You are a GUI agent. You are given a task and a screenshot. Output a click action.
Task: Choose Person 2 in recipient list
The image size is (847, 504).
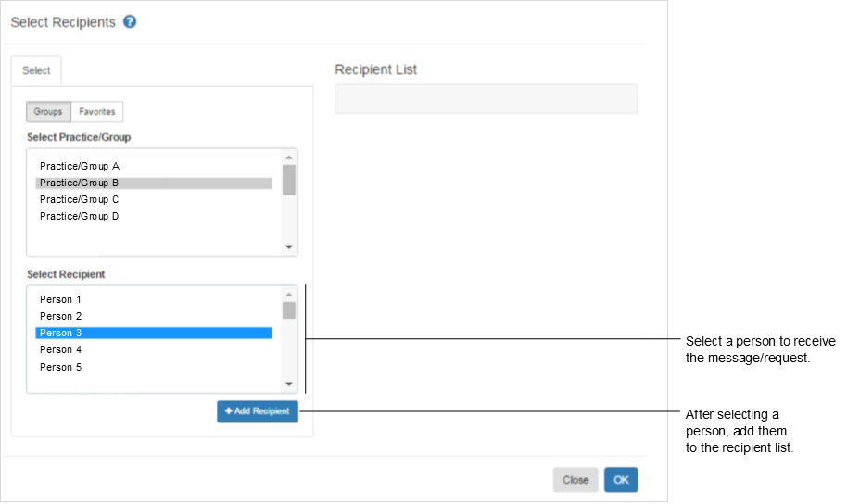click(61, 316)
